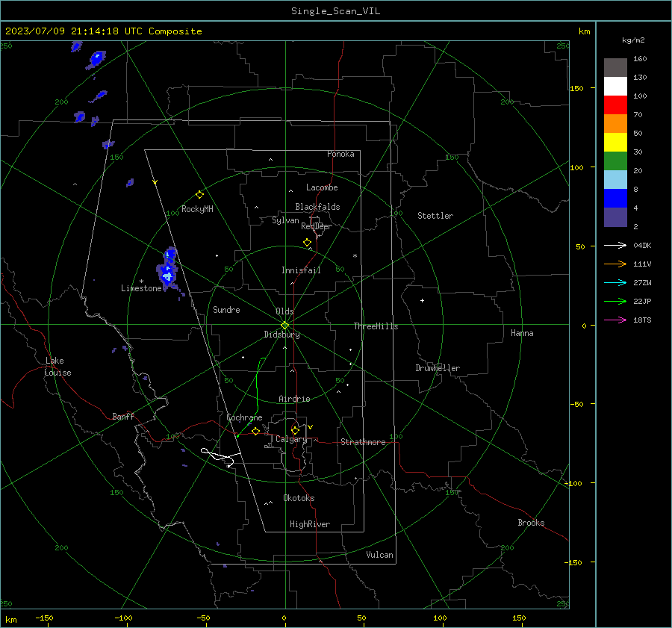Screen dimensions: 672x628
Task: Click the yellow diamond marker below RedDeer
Action: 307,243
